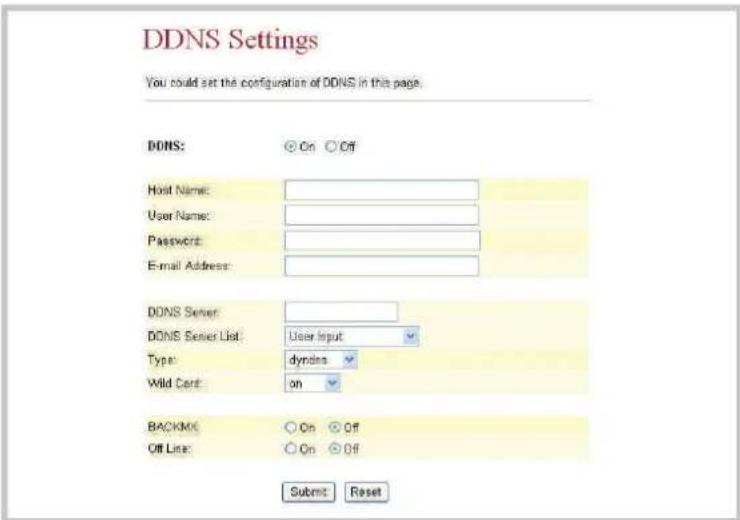The image size is (740, 520).
Task: Click the Off Line label
Action: [x=169, y=448]
